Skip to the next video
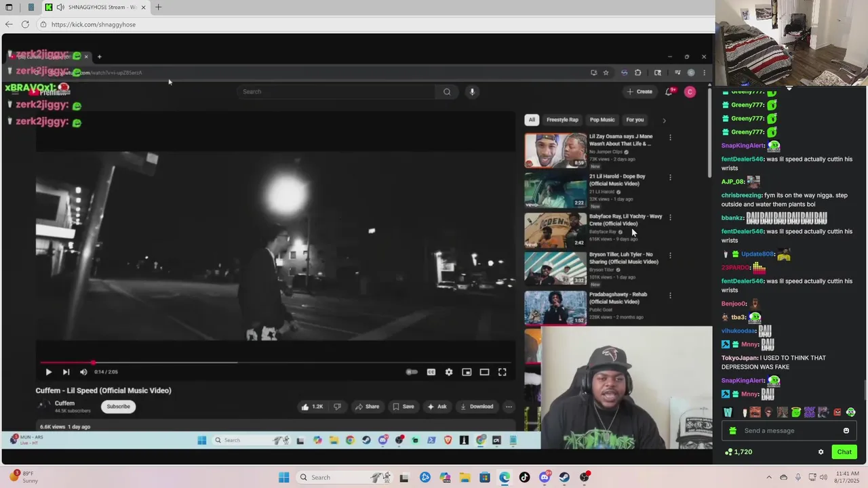Viewport: 868px width, 488px height. coord(66,372)
